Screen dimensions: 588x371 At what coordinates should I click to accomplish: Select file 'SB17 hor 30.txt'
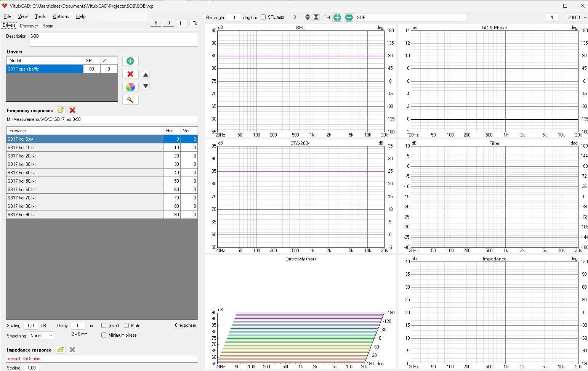85,164
